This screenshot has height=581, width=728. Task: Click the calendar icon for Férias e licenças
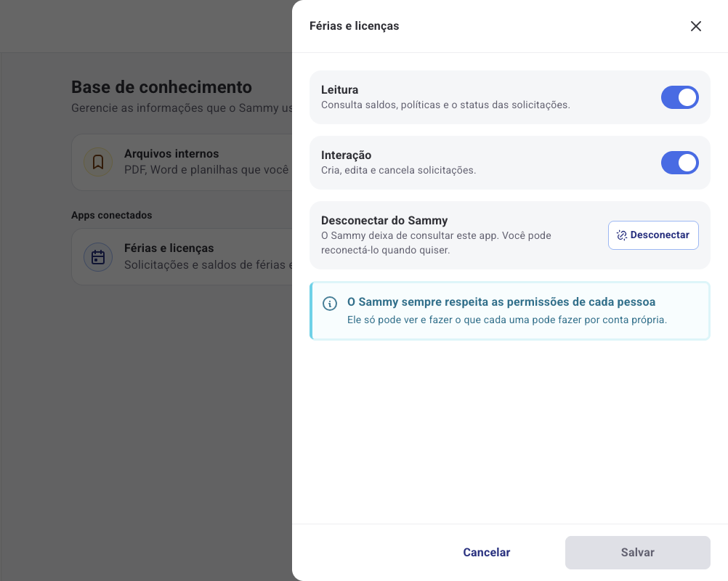pyautogui.click(x=98, y=256)
